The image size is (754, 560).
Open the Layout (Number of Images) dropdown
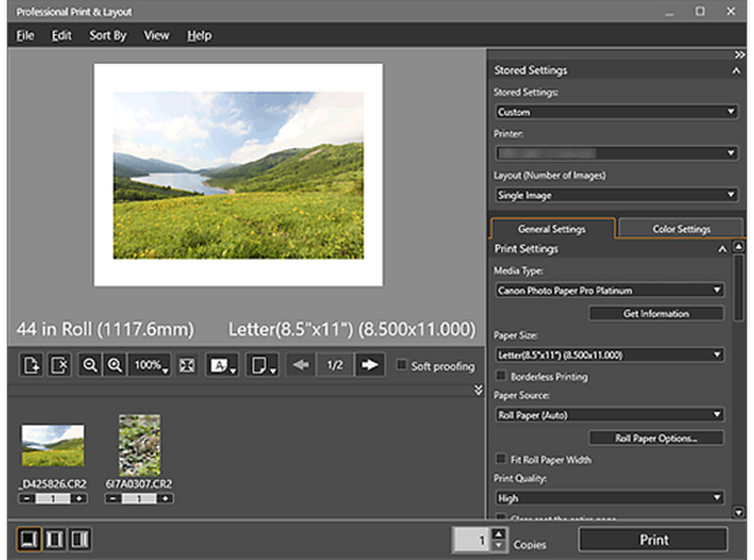tap(615, 195)
